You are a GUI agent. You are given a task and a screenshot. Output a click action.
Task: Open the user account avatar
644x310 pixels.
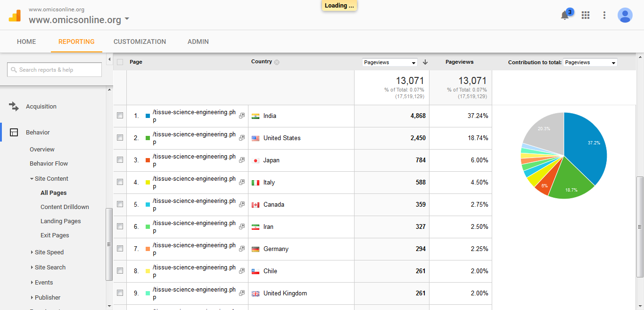click(625, 15)
